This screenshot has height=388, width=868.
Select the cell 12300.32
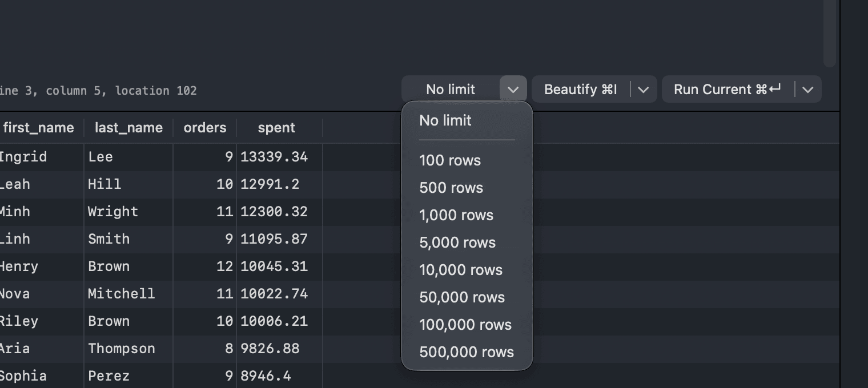coord(279,212)
